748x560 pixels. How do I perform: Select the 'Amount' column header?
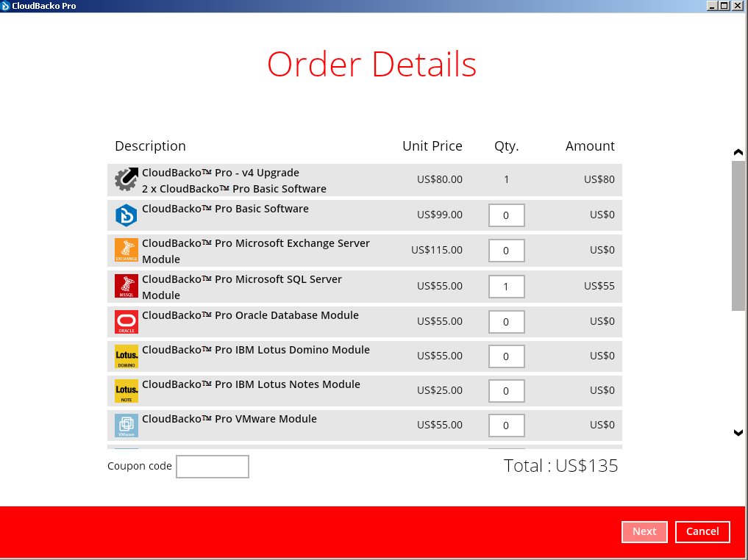pos(590,146)
